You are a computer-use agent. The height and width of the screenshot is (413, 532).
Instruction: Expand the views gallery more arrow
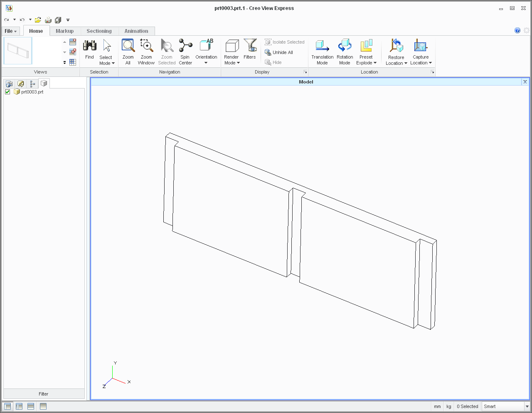tap(64, 62)
